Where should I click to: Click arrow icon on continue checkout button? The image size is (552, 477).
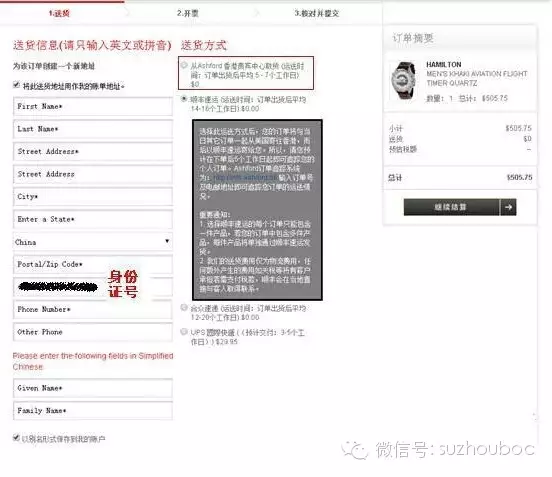(508, 207)
